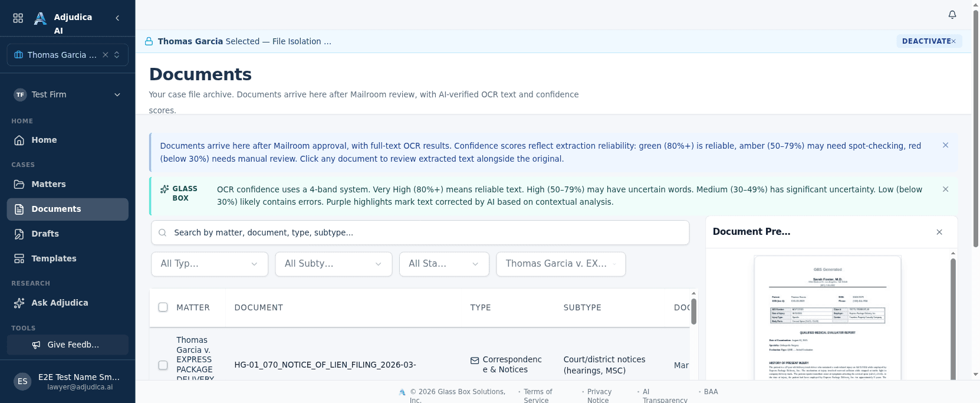The width and height of the screenshot is (980, 403).
Task: Open Matters in the sidebar
Action: click(x=68, y=184)
